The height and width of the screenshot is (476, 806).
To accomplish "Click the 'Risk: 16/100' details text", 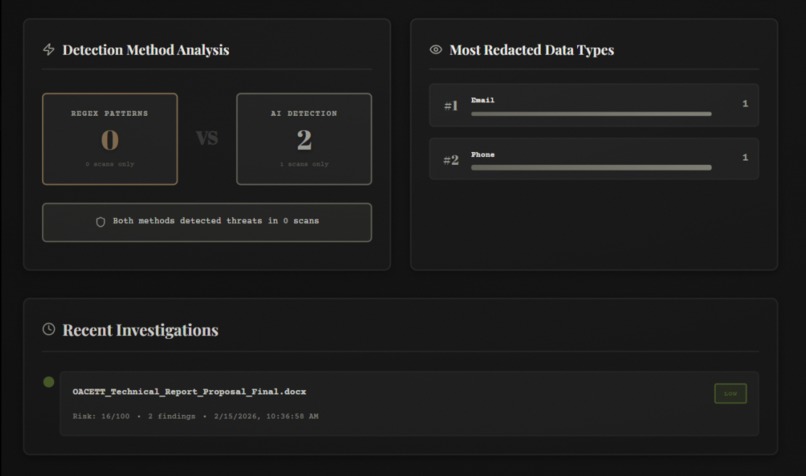I will [101, 416].
